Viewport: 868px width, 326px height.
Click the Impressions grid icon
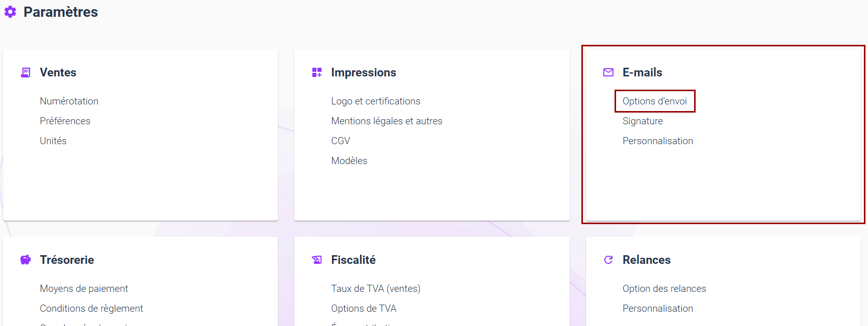click(317, 72)
